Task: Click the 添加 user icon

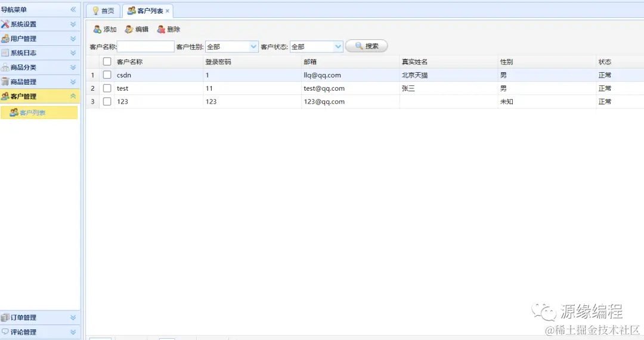Action: (97, 29)
